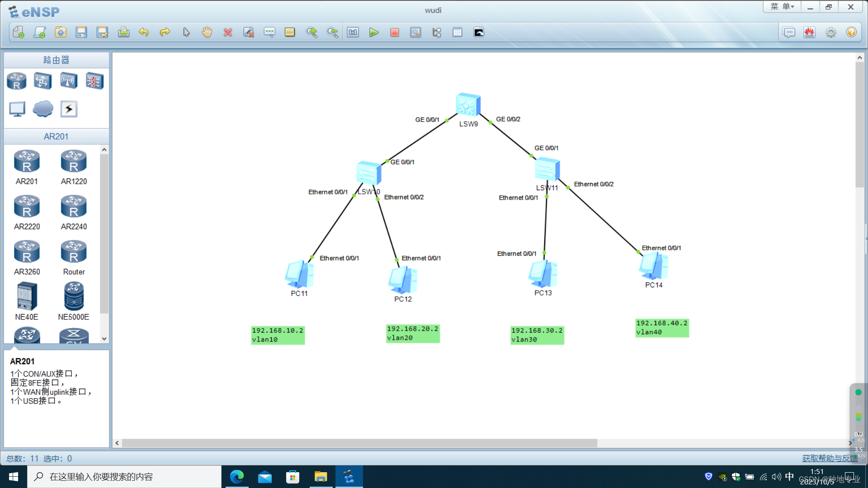This screenshot has width=868, height=488.
Task: Select the AR2220 router device
Action: [27, 207]
